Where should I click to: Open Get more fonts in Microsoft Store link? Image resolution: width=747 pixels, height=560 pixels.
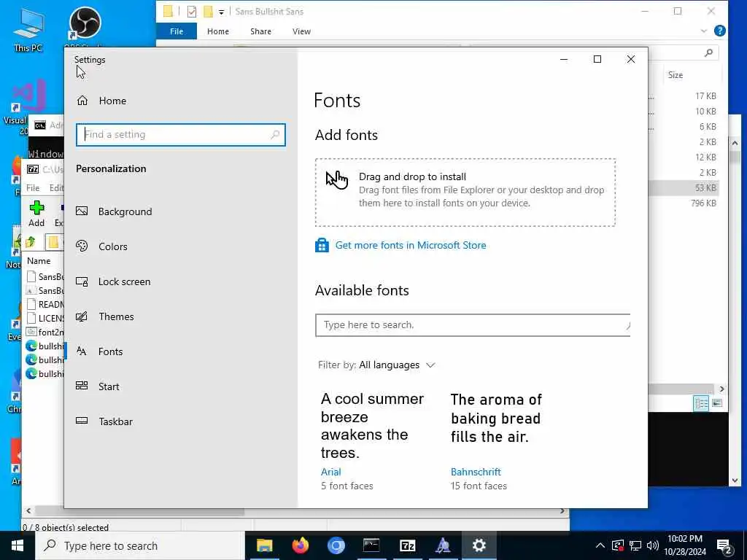click(x=411, y=245)
